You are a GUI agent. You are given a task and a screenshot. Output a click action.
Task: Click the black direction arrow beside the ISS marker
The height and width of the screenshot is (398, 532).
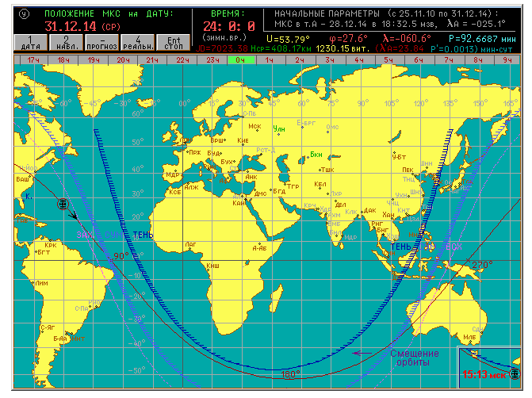pyautogui.click(x=73, y=215)
